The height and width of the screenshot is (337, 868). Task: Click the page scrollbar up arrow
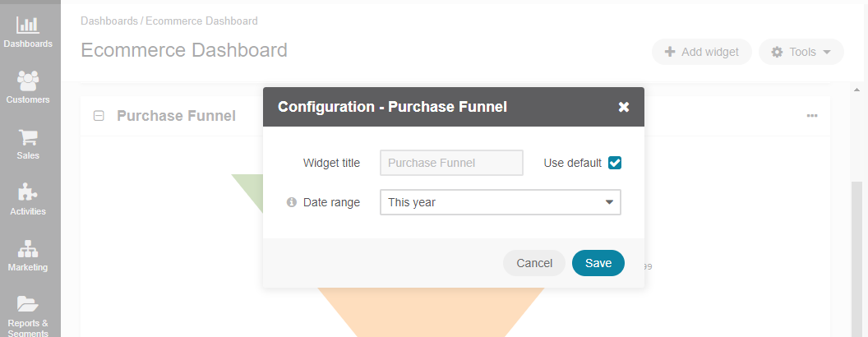click(857, 90)
